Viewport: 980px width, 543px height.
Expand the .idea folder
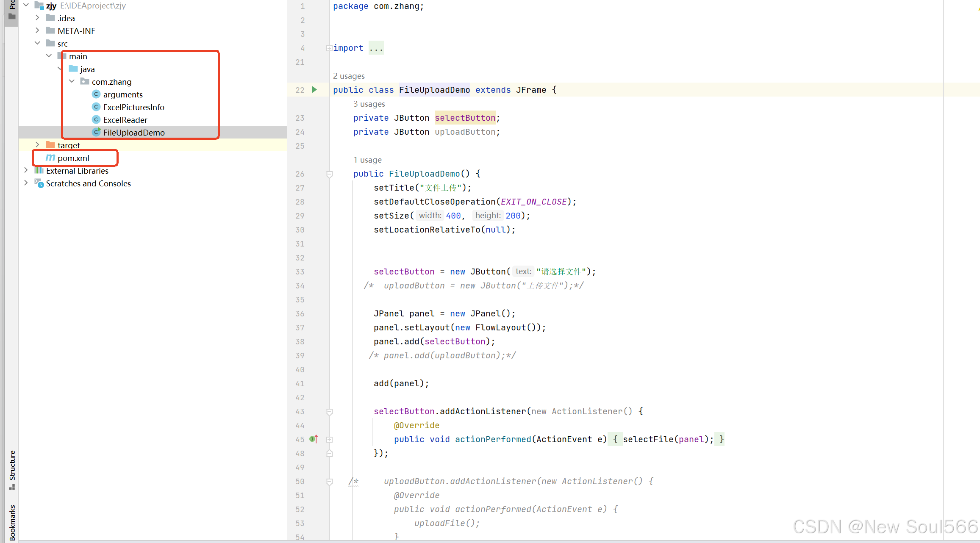tap(37, 18)
